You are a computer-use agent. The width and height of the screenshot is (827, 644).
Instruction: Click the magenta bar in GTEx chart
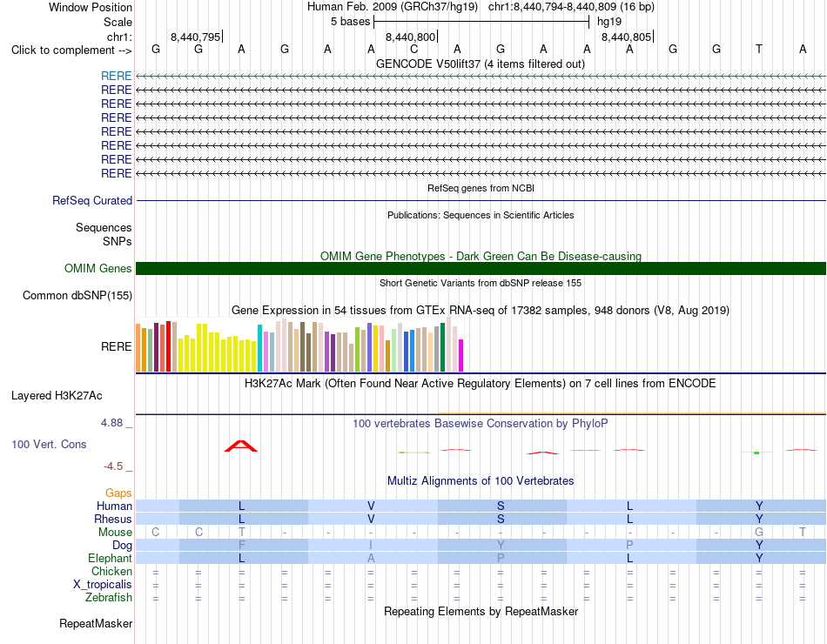click(x=461, y=355)
